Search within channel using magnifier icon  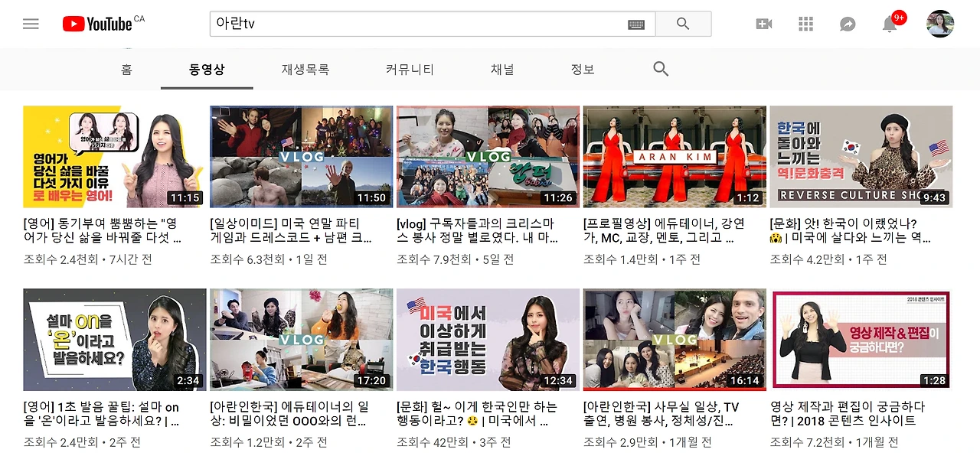tap(661, 69)
